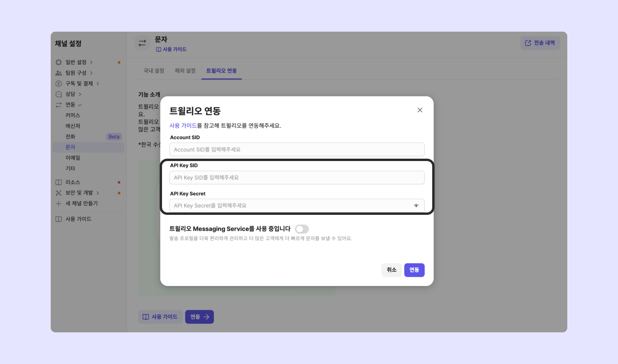Open 사용 가이드 in the sidebar

78,219
